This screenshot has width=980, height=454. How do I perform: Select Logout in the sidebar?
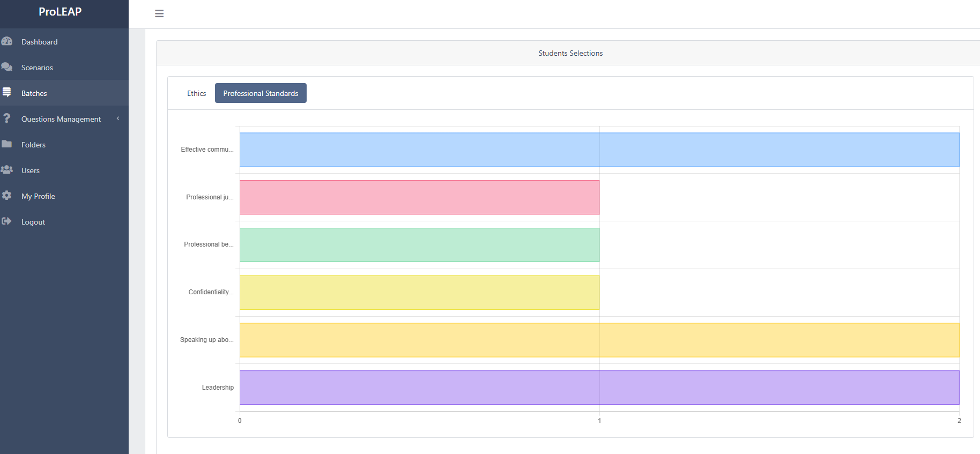tap(64, 222)
